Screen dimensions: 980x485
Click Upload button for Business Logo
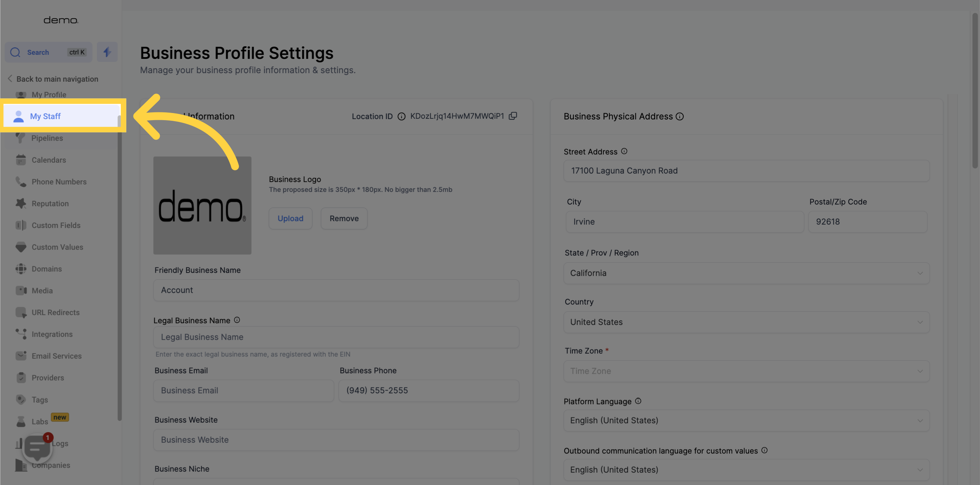[290, 217]
